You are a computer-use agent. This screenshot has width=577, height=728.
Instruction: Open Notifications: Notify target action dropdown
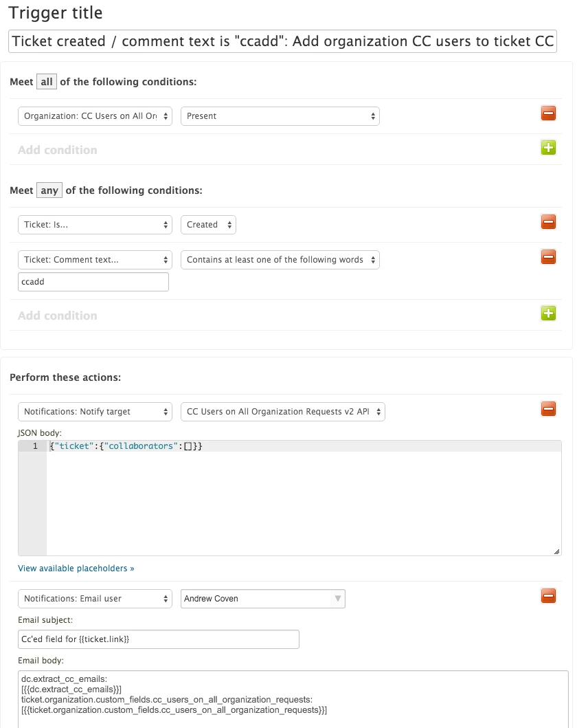coord(95,412)
